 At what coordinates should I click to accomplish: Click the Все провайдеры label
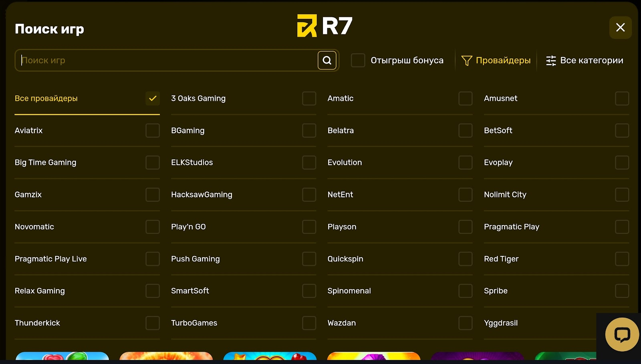click(46, 99)
